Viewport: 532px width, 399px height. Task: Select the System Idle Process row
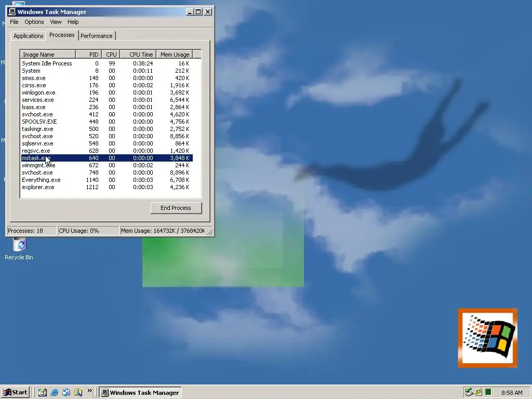[x=107, y=63]
